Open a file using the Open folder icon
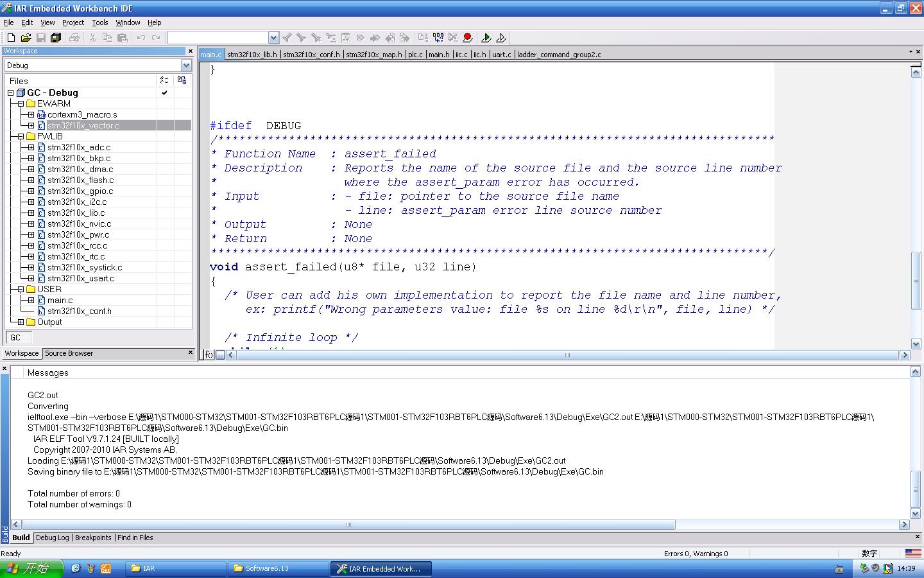The height and width of the screenshot is (578, 924). [26, 38]
